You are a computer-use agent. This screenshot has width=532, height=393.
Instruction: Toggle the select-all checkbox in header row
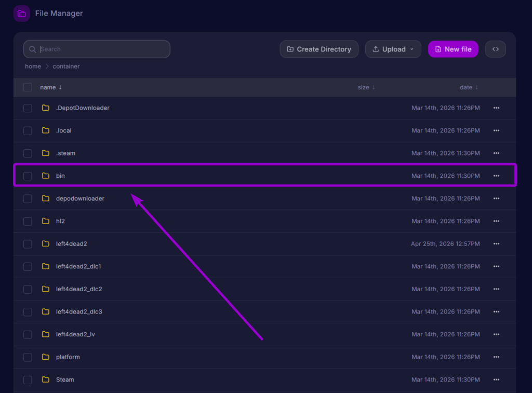pos(28,87)
